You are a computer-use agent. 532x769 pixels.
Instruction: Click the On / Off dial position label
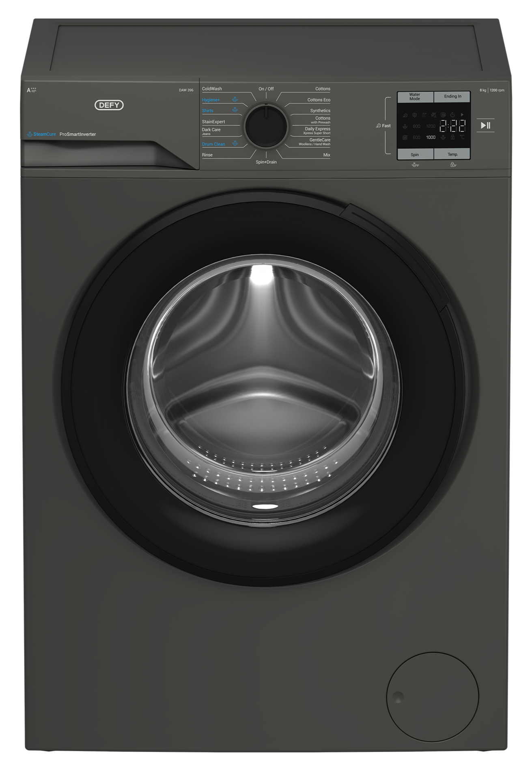click(266, 89)
